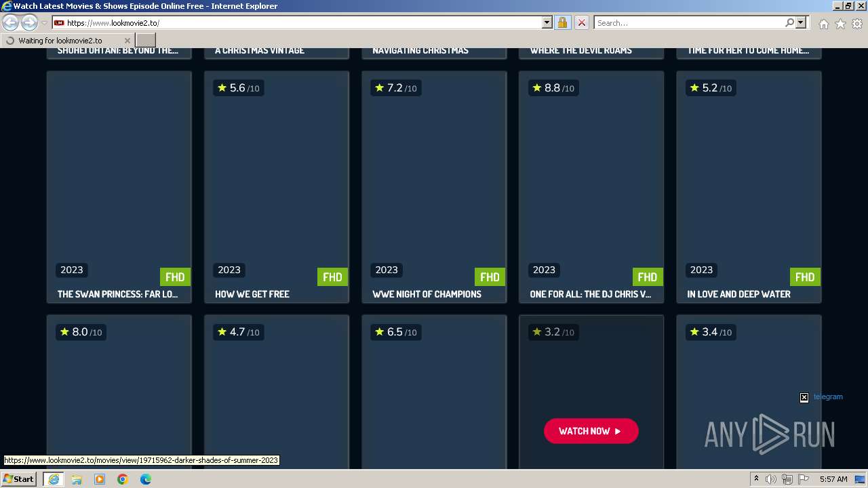Close the telegram popup with X

804,397
